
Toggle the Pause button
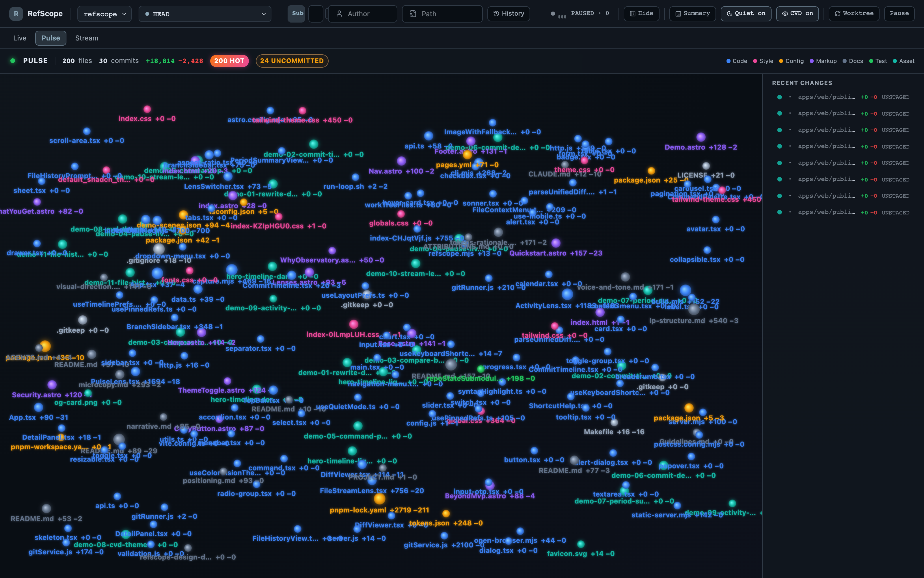click(899, 14)
